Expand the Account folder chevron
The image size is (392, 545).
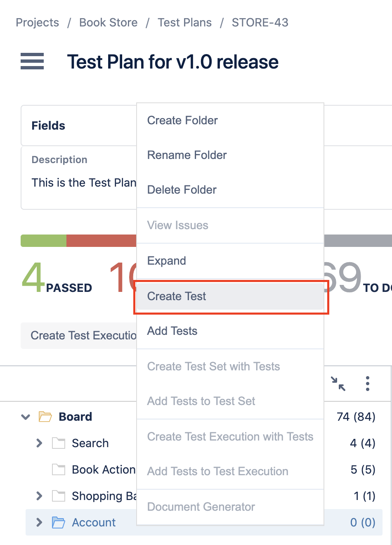[x=39, y=522]
